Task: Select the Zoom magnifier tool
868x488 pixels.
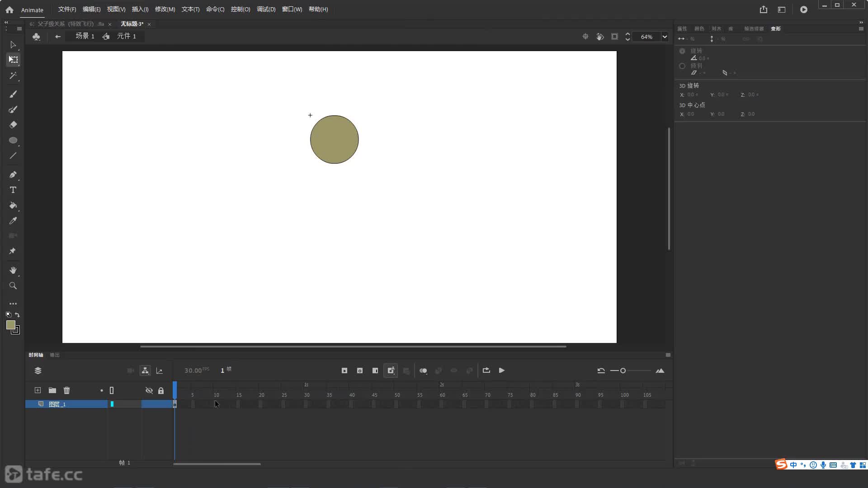Action: click(x=13, y=286)
